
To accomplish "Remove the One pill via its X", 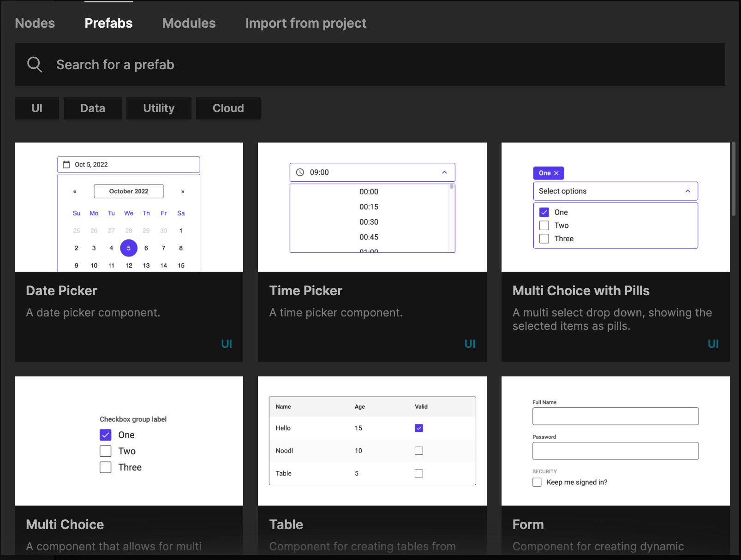I will [x=556, y=173].
